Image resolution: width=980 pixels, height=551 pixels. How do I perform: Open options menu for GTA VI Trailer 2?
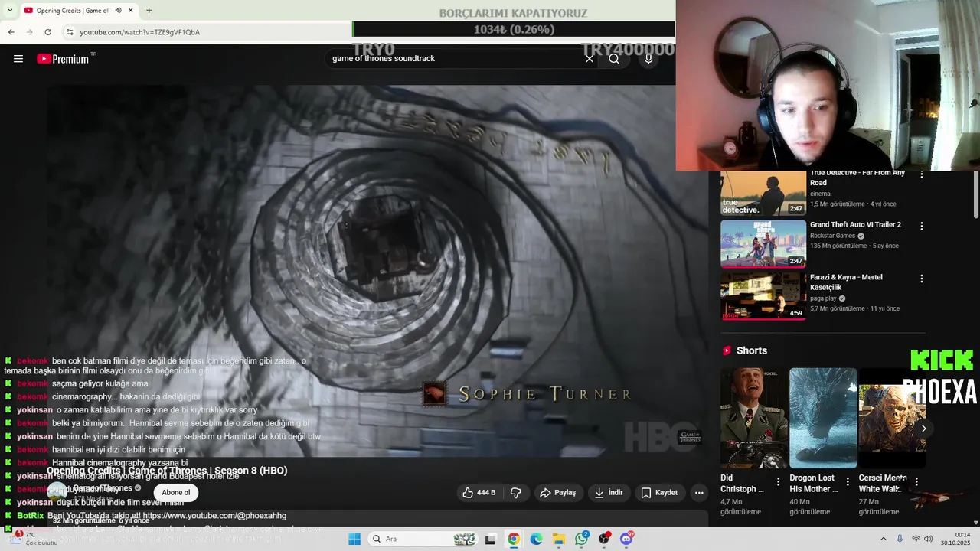tap(922, 227)
